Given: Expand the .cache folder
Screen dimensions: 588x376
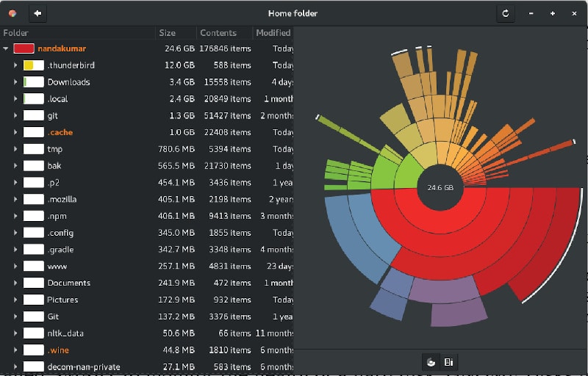Looking at the screenshot, I should click(x=15, y=132).
